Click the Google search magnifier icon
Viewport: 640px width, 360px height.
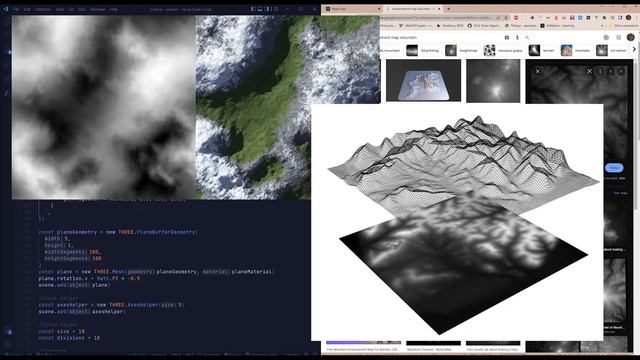(x=527, y=38)
